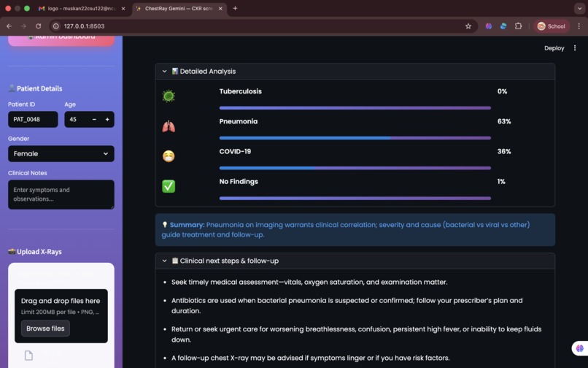Click the Deploy button

(x=554, y=48)
